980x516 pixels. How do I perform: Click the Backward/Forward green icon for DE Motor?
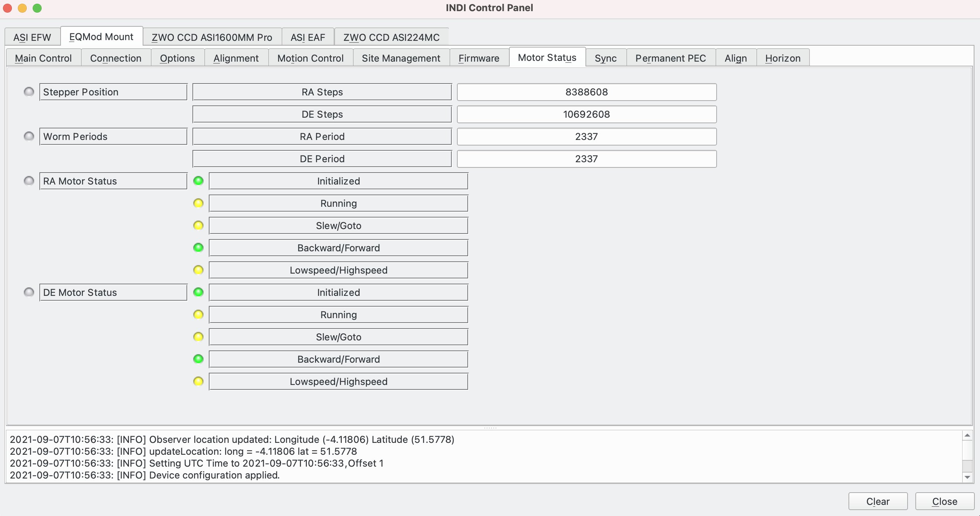pos(198,359)
